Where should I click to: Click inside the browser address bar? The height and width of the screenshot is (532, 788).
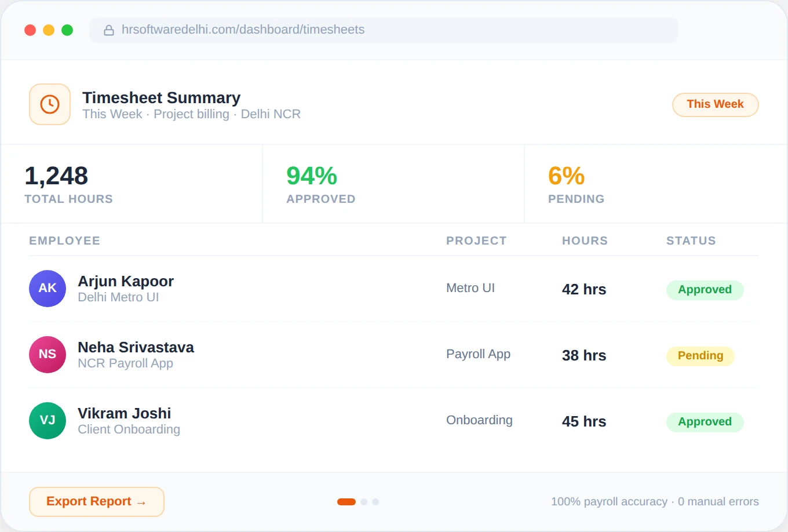(382, 30)
